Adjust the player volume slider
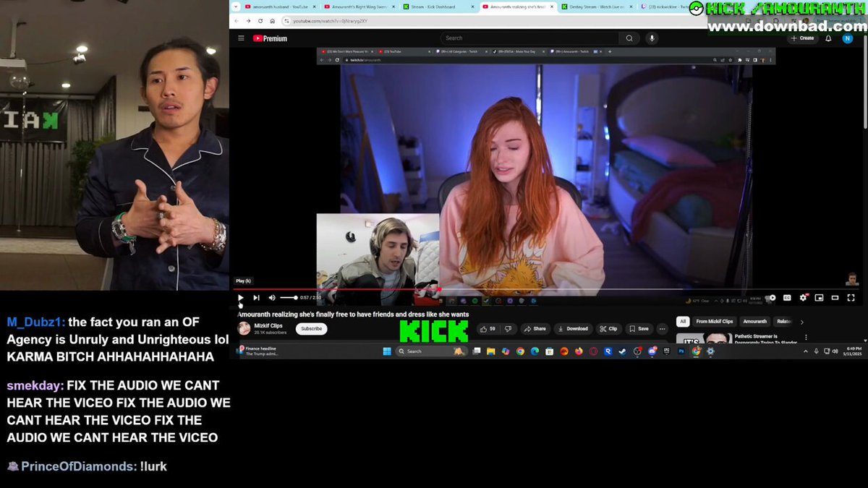Image resolution: width=868 pixels, height=488 pixels. pyautogui.click(x=289, y=297)
